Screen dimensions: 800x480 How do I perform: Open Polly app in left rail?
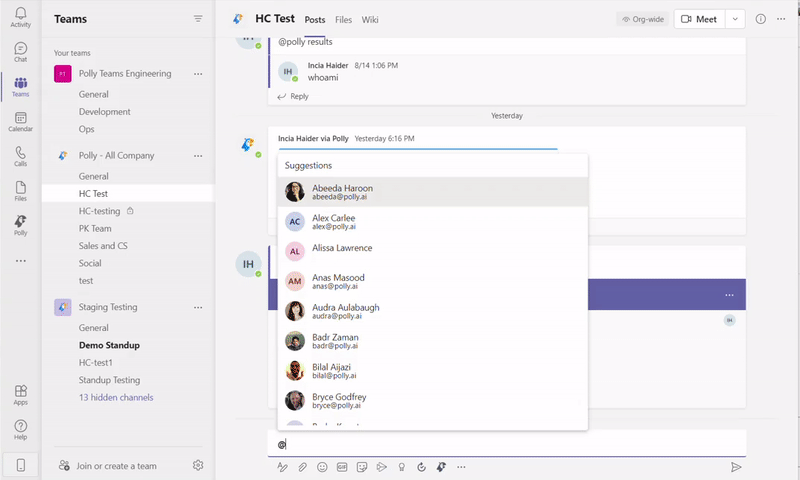[21, 225]
